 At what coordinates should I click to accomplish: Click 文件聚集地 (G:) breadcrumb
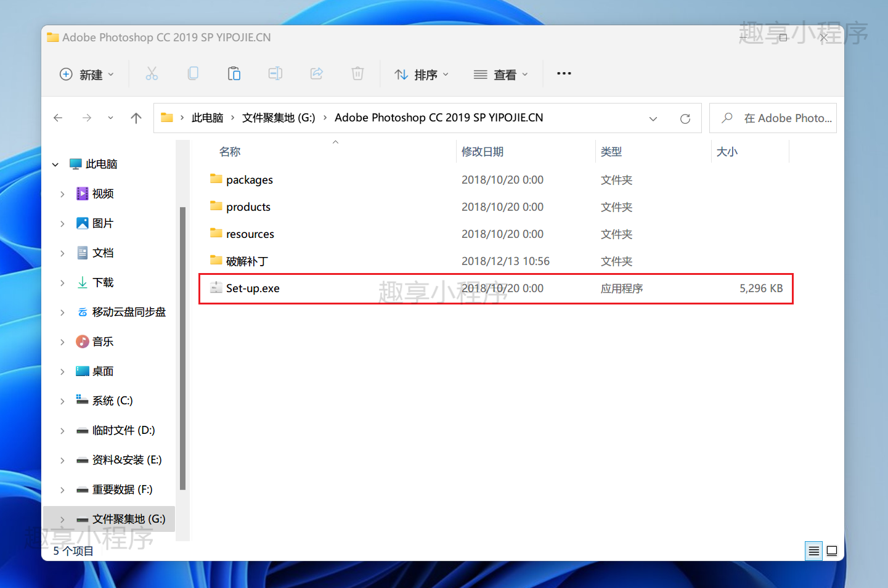279,118
